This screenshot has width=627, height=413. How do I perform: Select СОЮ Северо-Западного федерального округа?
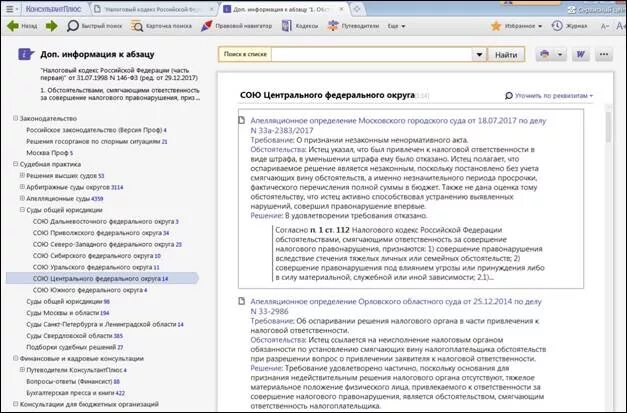click(x=107, y=244)
